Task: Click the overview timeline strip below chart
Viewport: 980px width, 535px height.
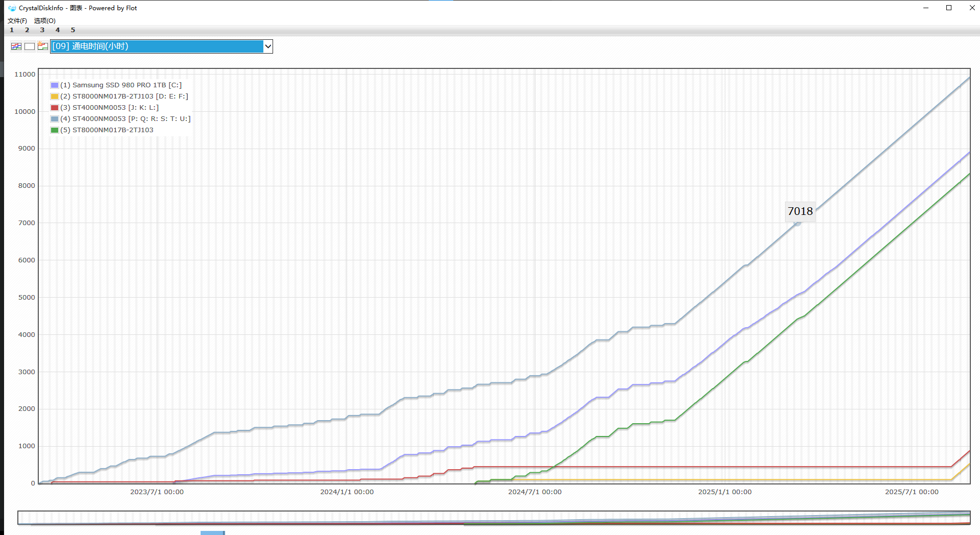Action: click(x=494, y=518)
